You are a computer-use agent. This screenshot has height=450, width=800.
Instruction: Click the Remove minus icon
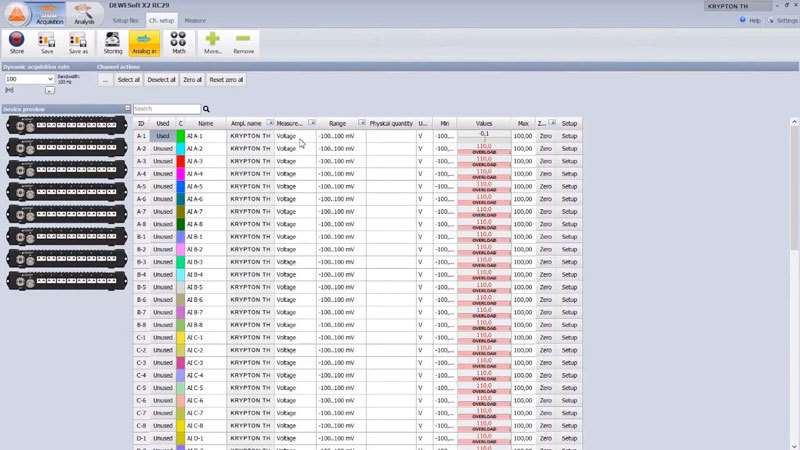pos(243,43)
